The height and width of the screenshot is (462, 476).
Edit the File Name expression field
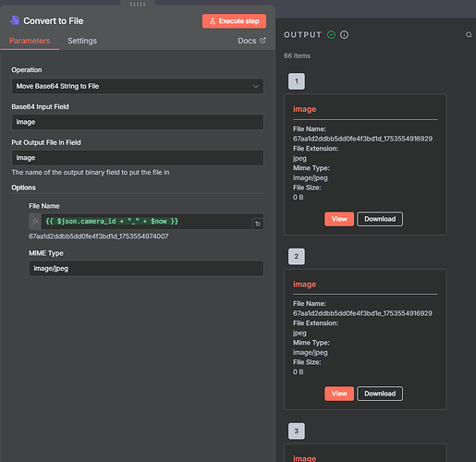pyautogui.click(x=147, y=222)
